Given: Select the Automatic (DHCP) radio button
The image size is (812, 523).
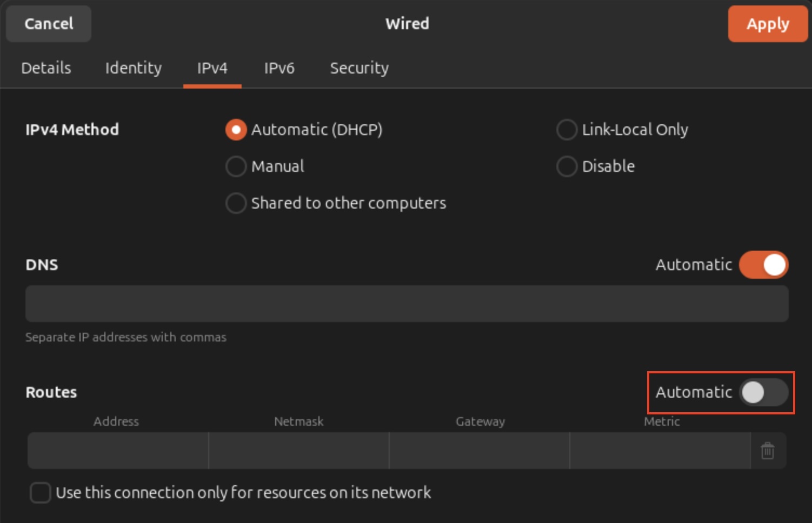Looking at the screenshot, I should tap(236, 130).
